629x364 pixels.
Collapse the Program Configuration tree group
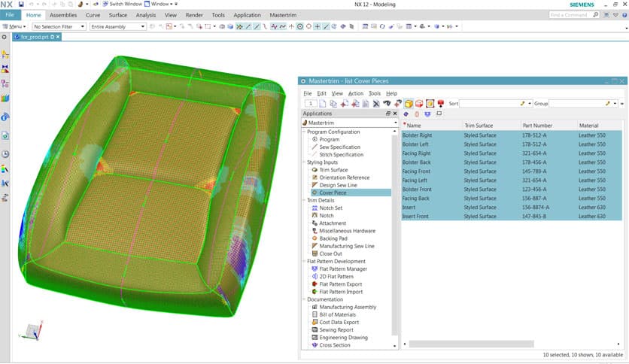pyautogui.click(x=304, y=132)
